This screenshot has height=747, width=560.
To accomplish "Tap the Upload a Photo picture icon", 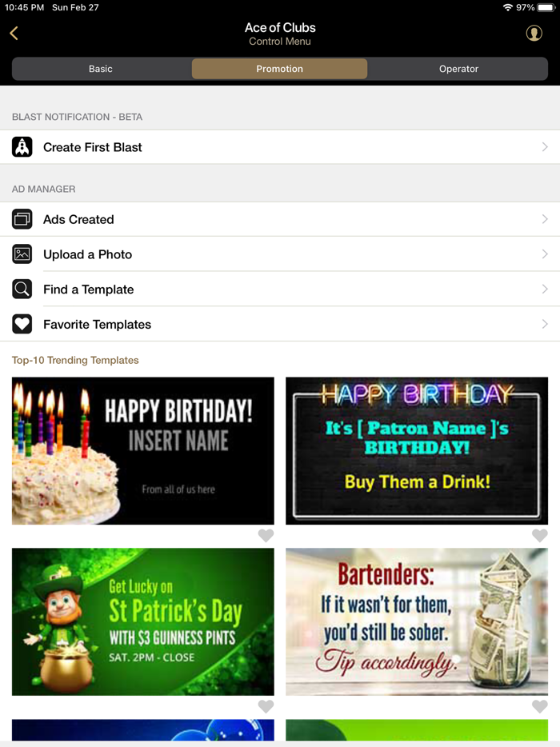I will click(x=22, y=254).
